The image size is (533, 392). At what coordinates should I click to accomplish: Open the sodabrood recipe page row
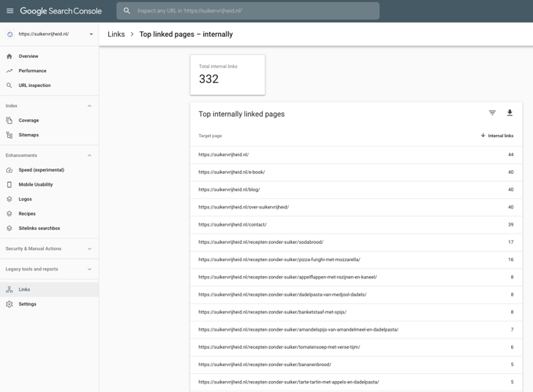261,242
